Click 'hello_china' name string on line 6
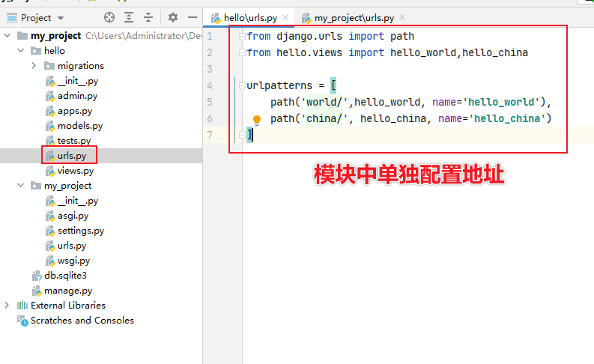The width and height of the screenshot is (594, 364). [x=507, y=118]
